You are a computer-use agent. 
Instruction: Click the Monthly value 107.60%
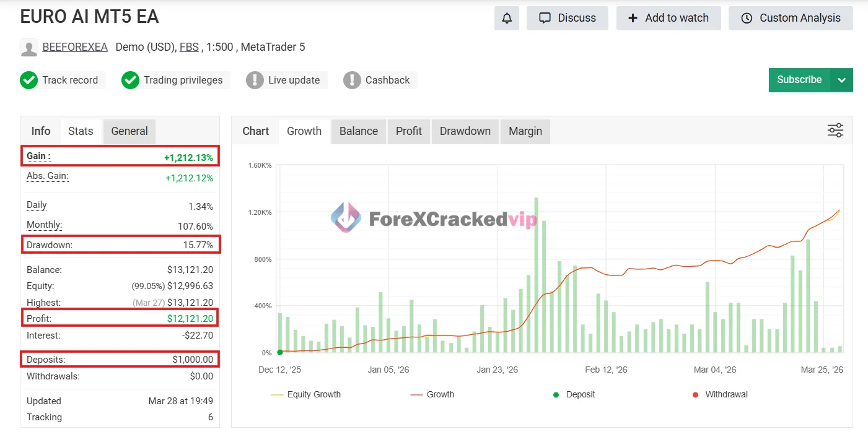195,227
